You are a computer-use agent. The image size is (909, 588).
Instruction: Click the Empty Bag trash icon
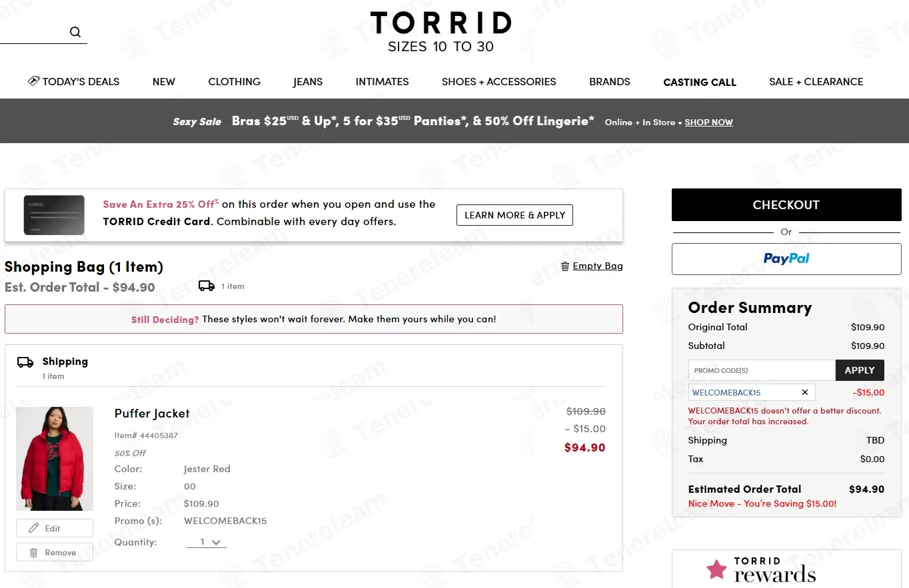(x=565, y=266)
